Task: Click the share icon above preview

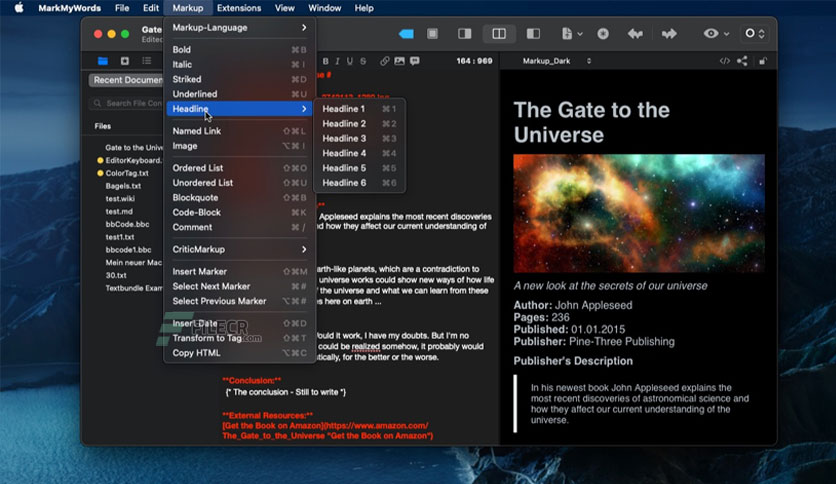Action: (x=742, y=61)
